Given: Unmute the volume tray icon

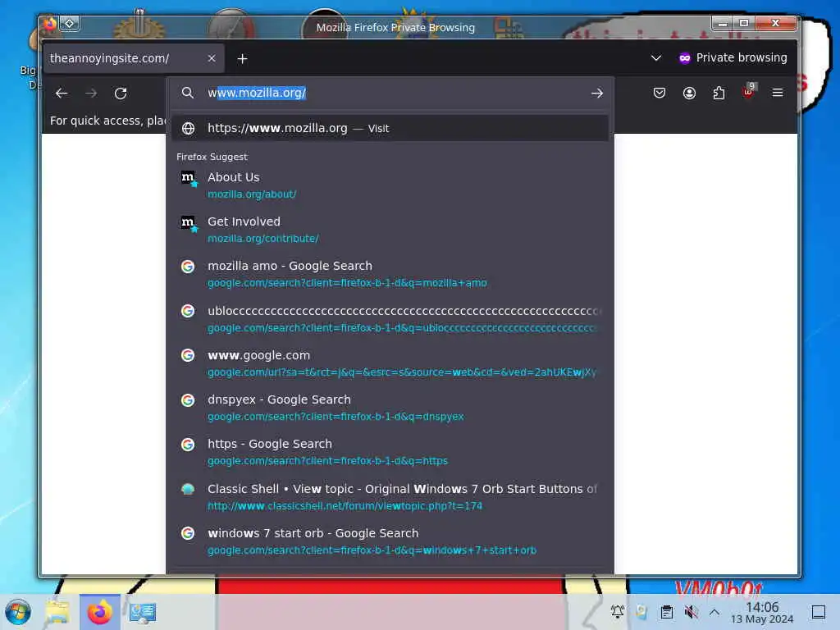Looking at the screenshot, I should [691, 612].
